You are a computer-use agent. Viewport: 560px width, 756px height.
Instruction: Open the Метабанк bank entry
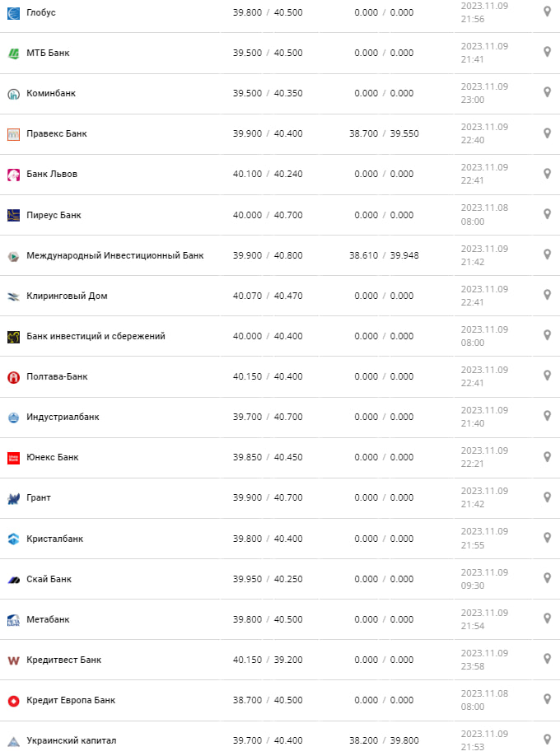click(48, 619)
